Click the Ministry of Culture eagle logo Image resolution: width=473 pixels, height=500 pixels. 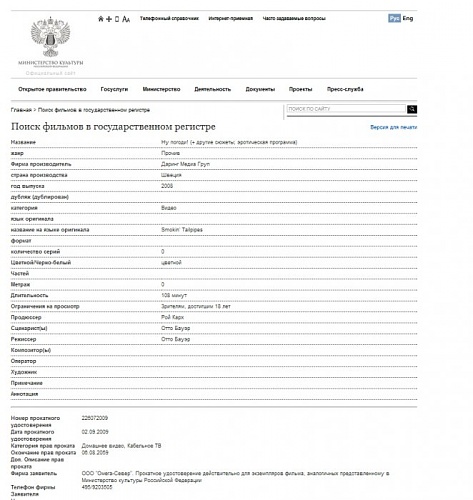click(x=51, y=37)
